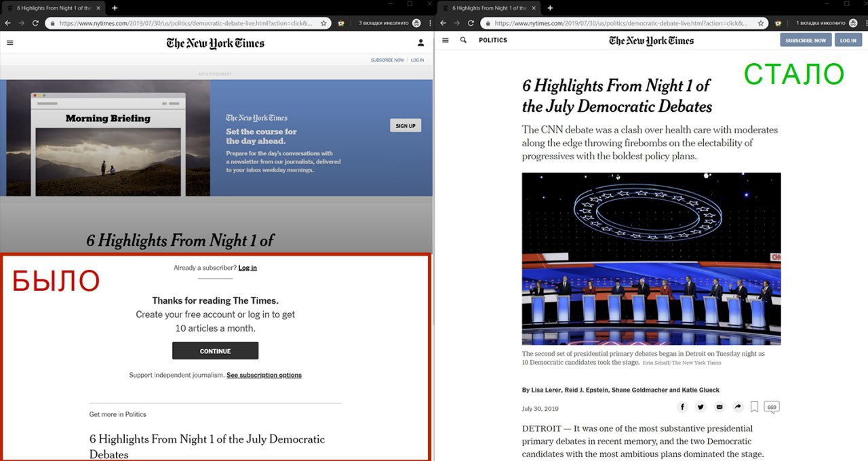Image resolution: width=868 pixels, height=461 pixels.
Task: Focus the address bar in the right window
Action: point(623,23)
